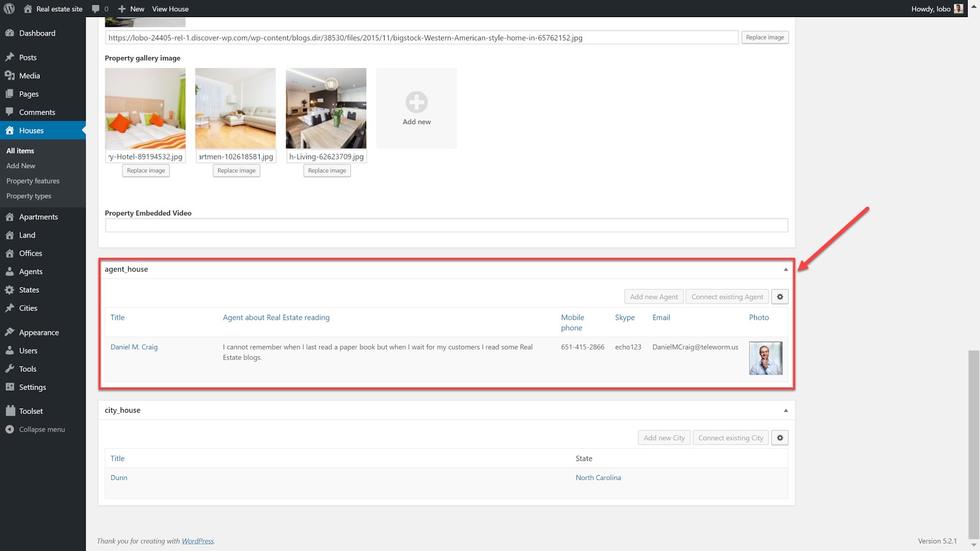
Task: Click the living room gallery thumbnail
Action: [326, 108]
